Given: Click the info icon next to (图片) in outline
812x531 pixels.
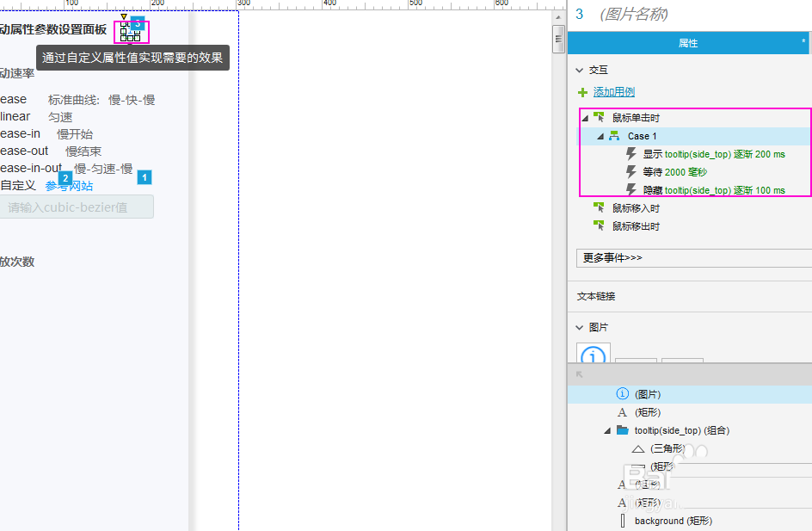Looking at the screenshot, I should pos(621,393).
